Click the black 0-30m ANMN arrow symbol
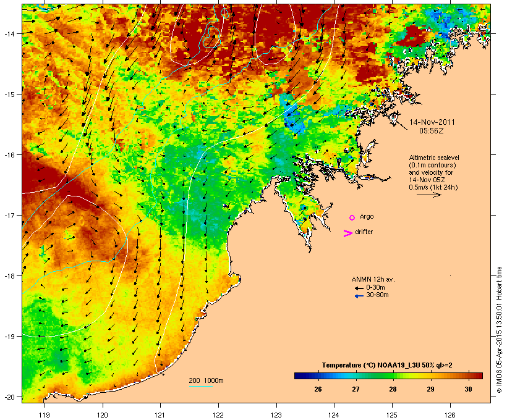The width and height of the screenshot is (507, 420). pyautogui.click(x=359, y=288)
